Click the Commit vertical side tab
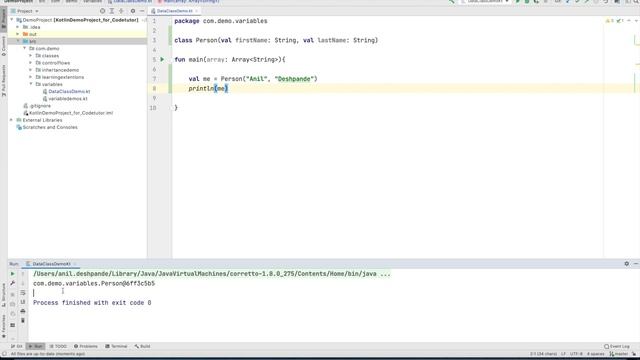Viewport: 640px width, 360px height. pyautogui.click(x=4, y=46)
